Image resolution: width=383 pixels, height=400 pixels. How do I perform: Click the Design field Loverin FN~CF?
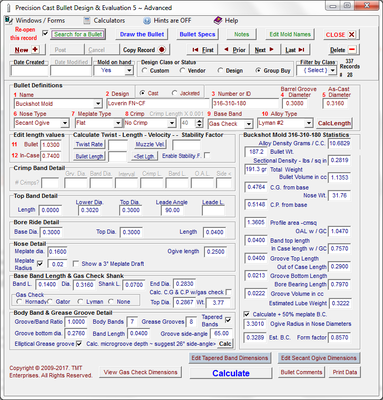pos(157,104)
